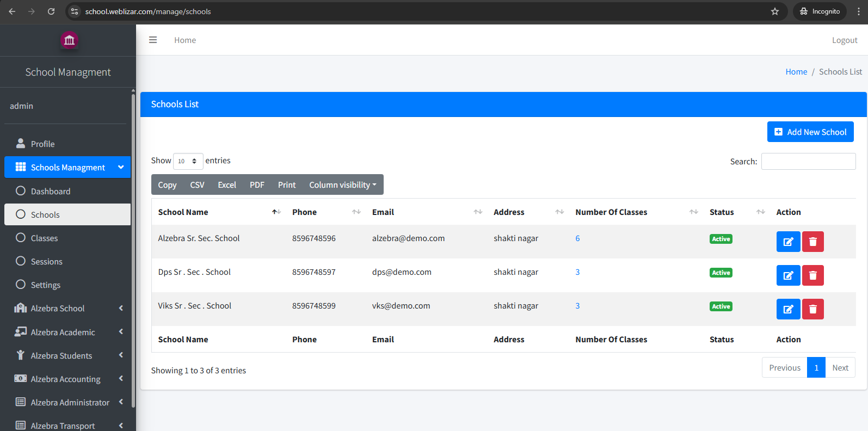Viewport: 868px width, 431px height.
Task: Click the school logo icon in sidebar
Action: (x=69, y=40)
